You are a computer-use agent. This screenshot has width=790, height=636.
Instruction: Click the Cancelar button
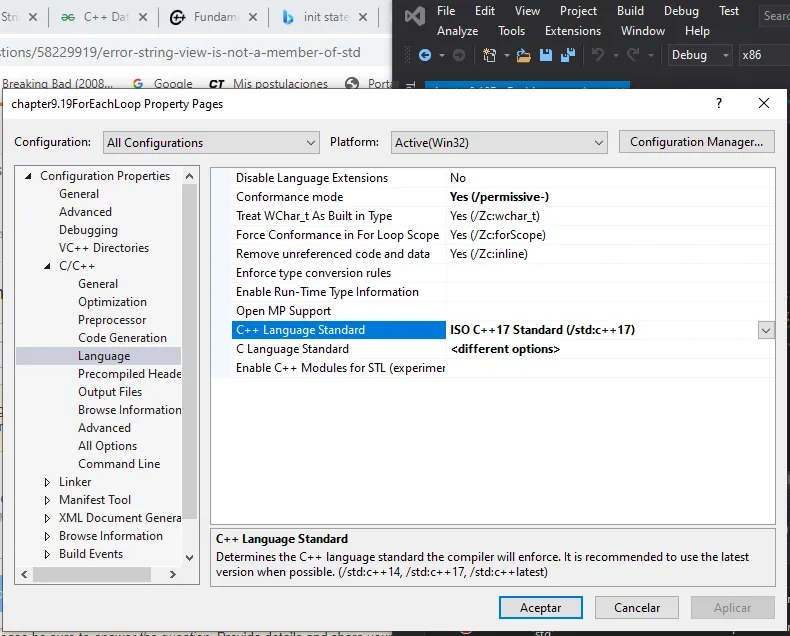637,608
